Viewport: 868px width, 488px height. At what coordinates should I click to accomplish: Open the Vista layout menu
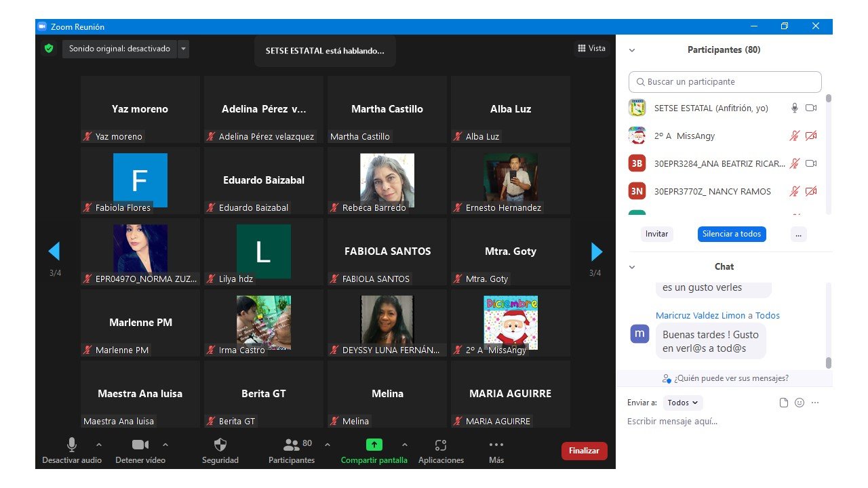pyautogui.click(x=591, y=48)
